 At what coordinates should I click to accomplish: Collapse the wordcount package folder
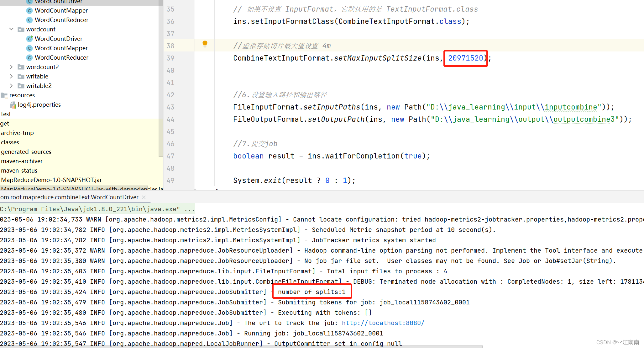11,29
